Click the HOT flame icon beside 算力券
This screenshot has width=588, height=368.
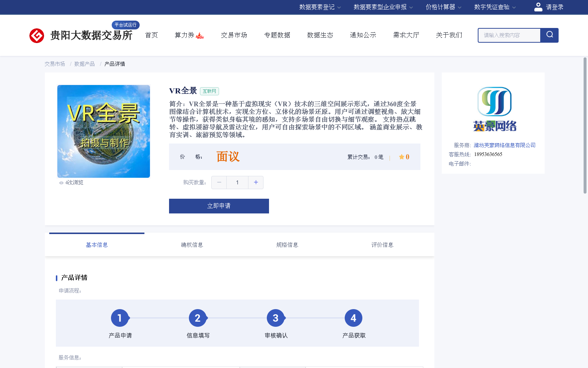point(200,36)
